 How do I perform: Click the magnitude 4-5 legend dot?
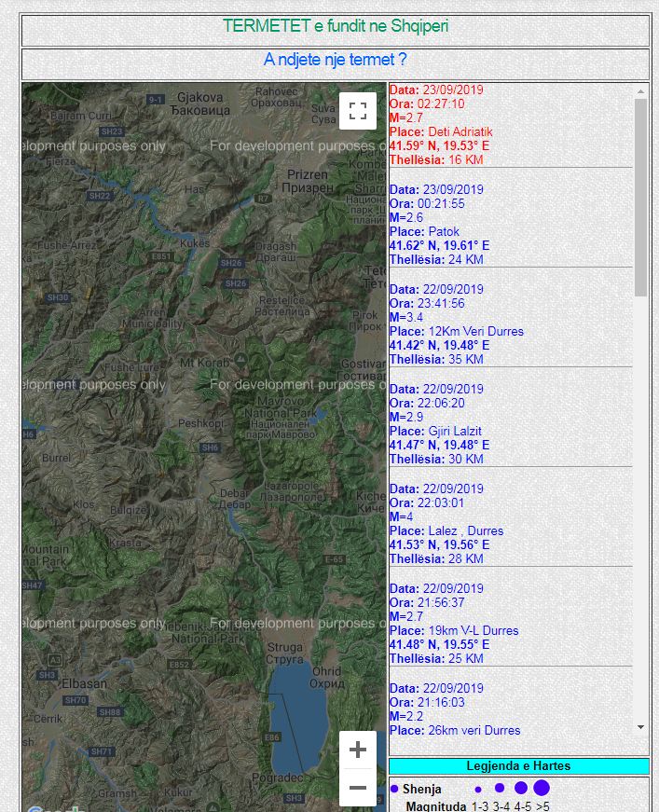click(x=521, y=788)
